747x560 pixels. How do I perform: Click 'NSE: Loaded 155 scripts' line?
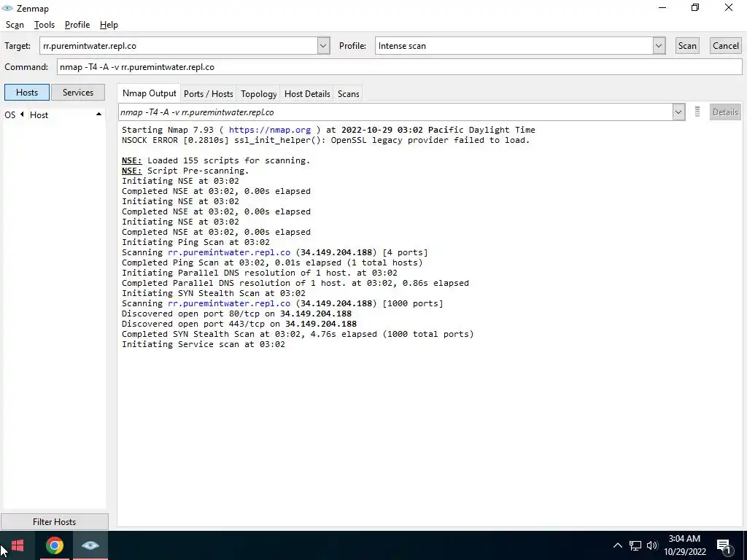point(216,160)
